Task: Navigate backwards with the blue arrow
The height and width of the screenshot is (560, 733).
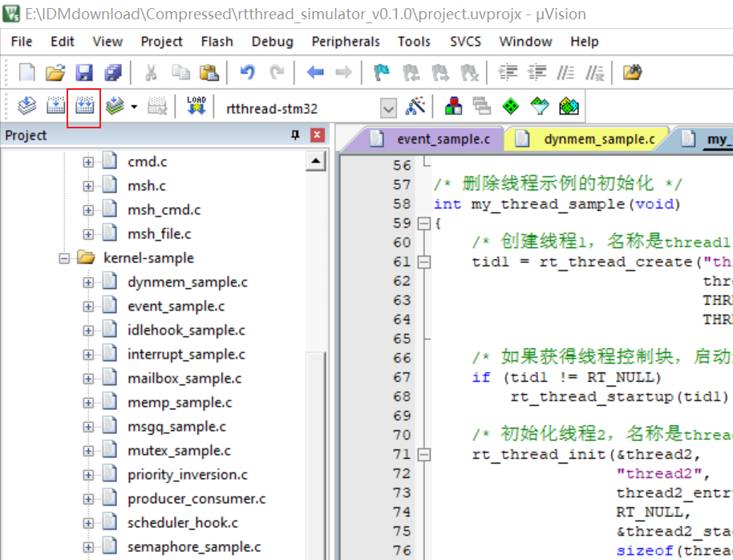Action: 315,72
